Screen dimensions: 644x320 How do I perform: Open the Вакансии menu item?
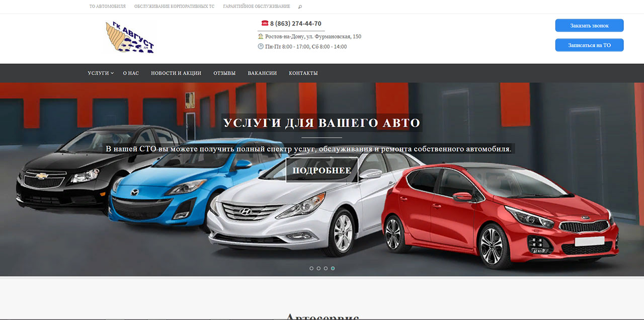pos(262,73)
